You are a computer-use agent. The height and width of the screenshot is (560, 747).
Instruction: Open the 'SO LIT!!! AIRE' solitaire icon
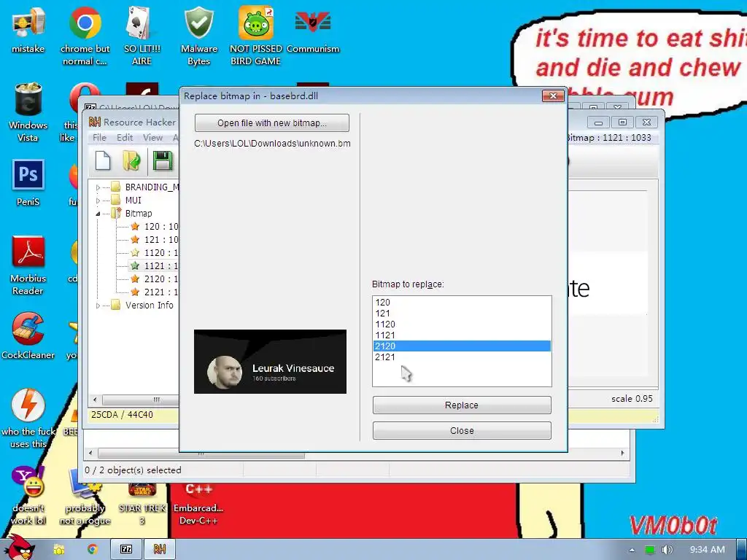point(142,36)
